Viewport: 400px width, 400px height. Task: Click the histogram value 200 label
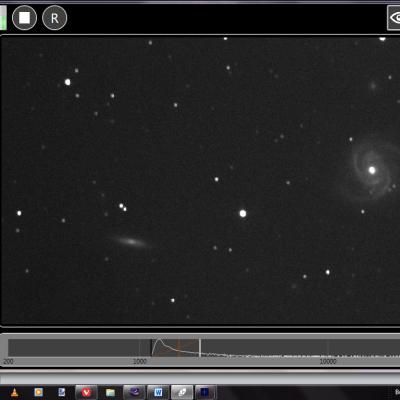tap(8, 361)
